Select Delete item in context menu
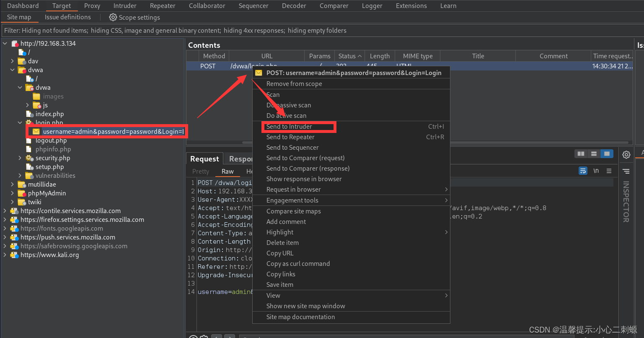 pos(351,243)
